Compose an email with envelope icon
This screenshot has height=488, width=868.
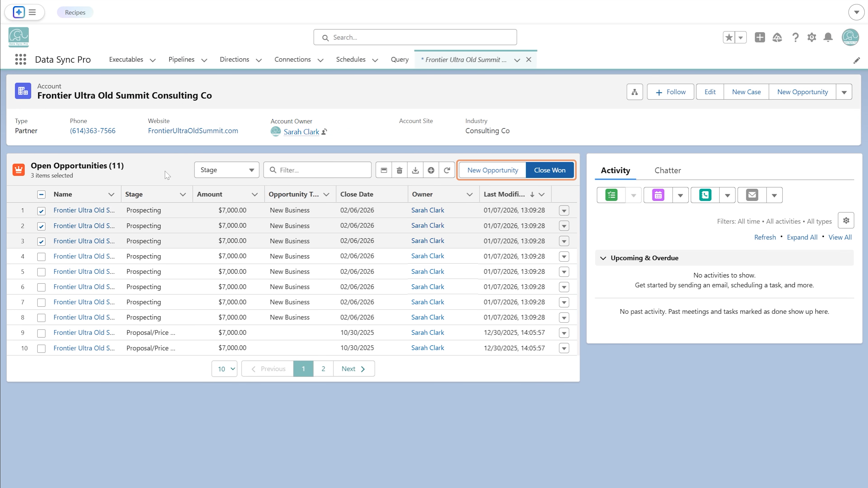(x=752, y=195)
